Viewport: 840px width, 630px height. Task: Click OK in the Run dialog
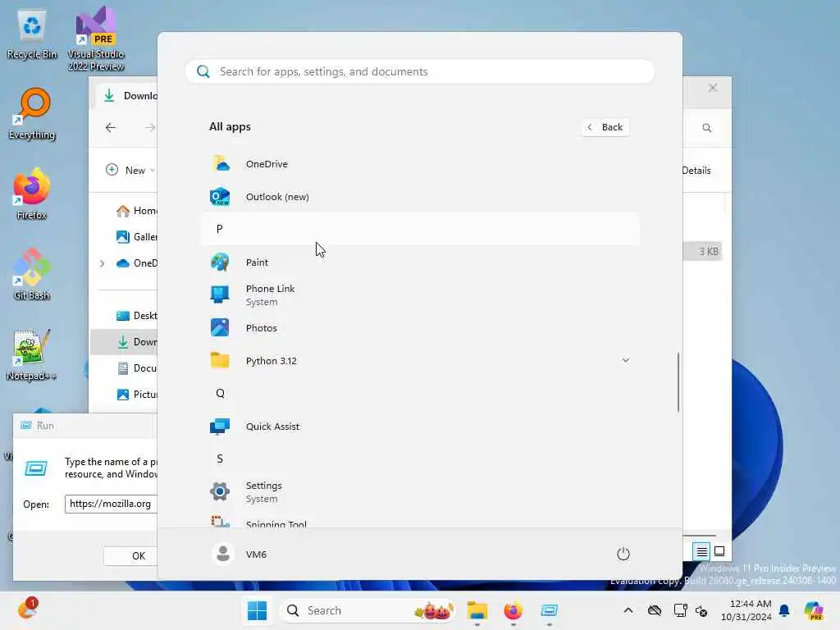click(131, 556)
